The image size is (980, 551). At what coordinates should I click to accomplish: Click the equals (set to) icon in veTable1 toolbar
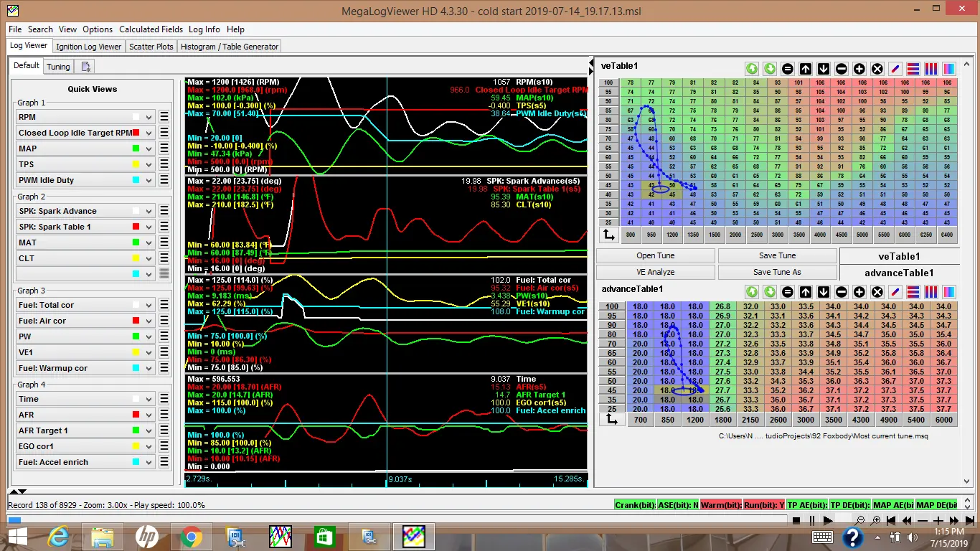(x=788, y=69)
